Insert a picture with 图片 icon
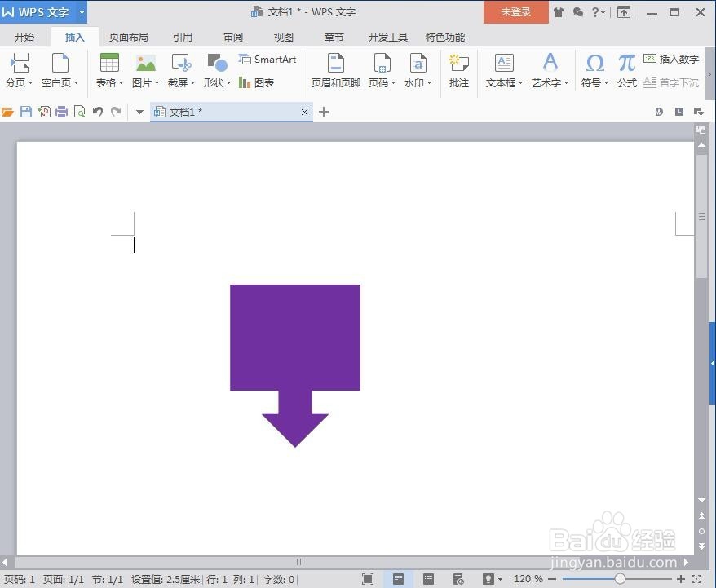The height and width of the screenshot is (588, 716). (x=146, y=63)
